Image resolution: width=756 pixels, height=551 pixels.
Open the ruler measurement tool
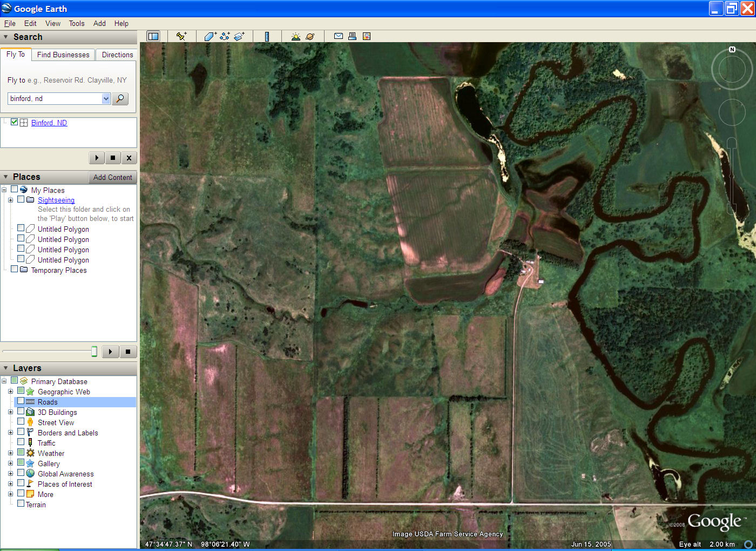click(x=267, y=36)
